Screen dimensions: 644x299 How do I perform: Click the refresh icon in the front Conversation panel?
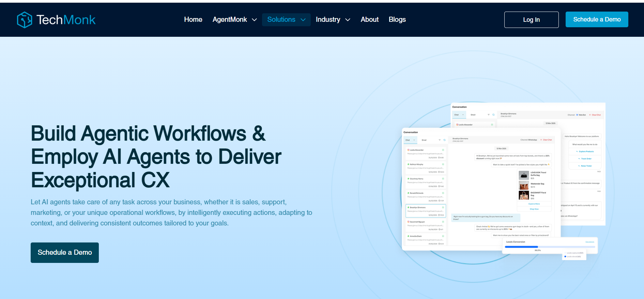tap(444, 140)
